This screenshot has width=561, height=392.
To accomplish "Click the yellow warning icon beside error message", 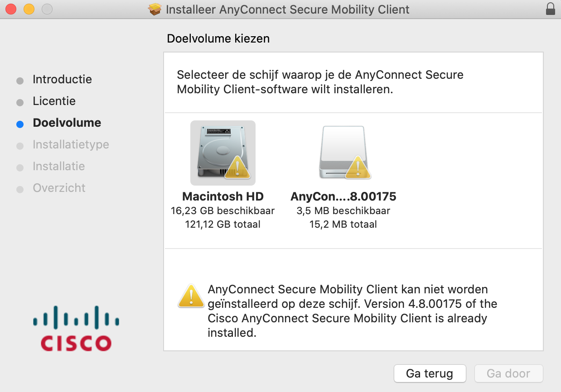I will [x=191, y=296].
